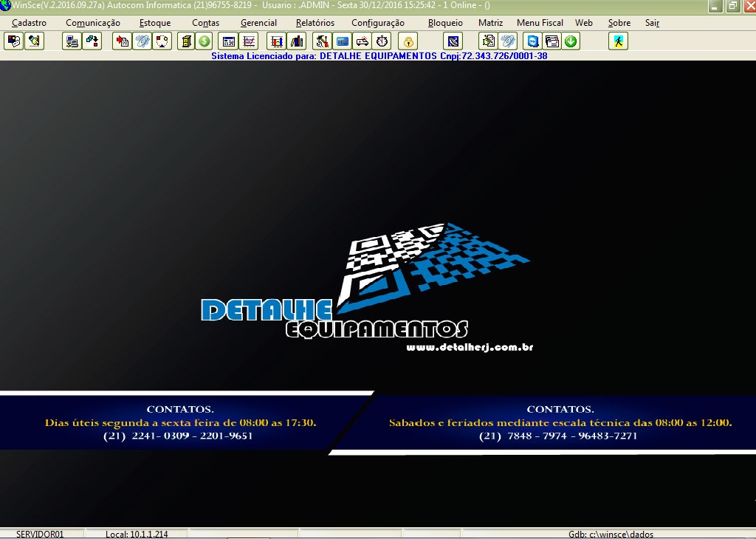Click the ambulance icon

point(362,41)
